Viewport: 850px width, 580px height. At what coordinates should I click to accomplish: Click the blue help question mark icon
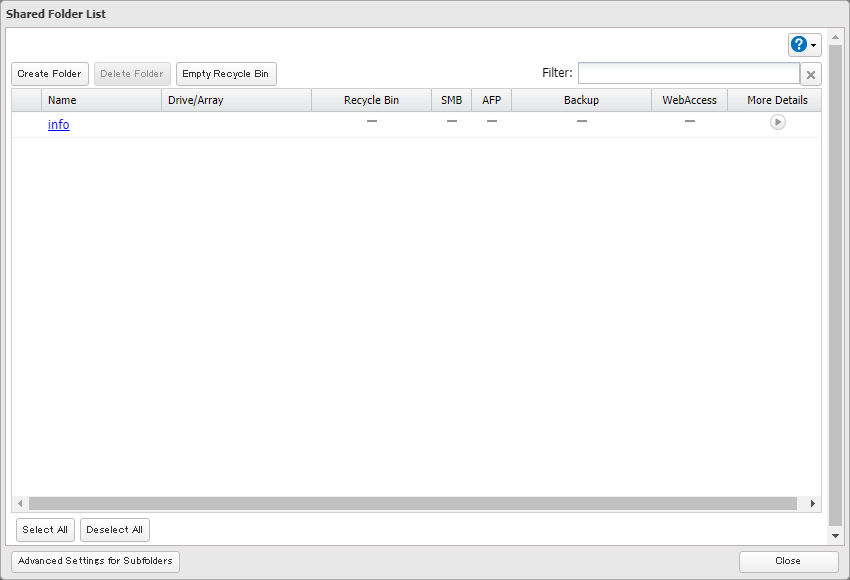(x=799, y=45)
